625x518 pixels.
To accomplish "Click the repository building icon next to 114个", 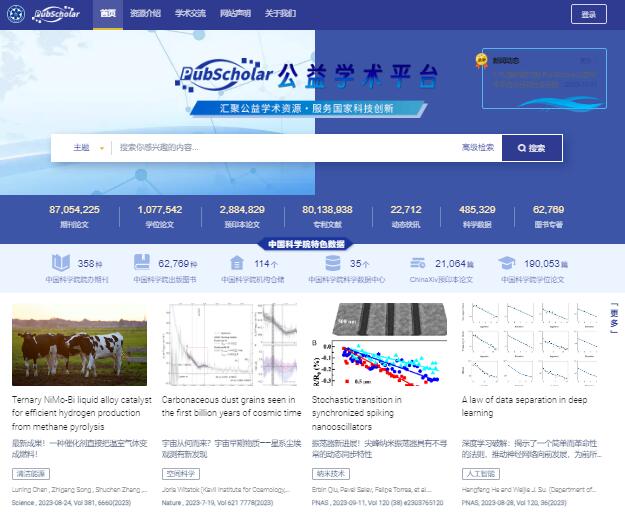I will point(237,263).
